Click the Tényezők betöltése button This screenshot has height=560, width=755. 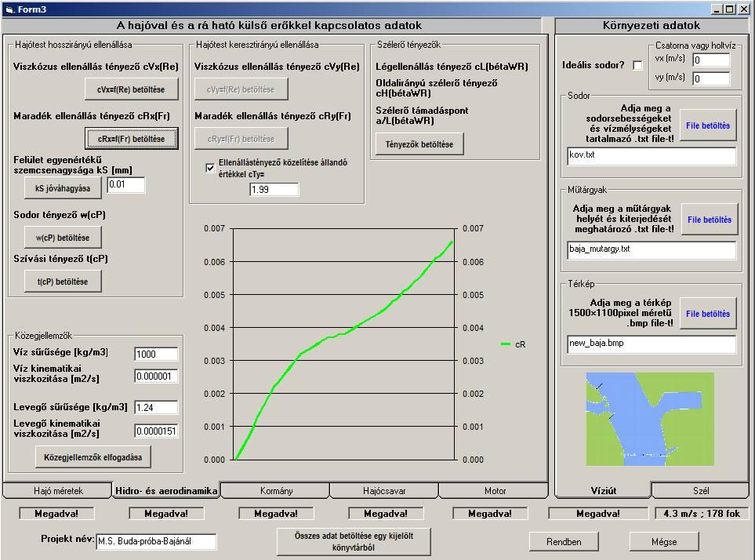(419, 144)
